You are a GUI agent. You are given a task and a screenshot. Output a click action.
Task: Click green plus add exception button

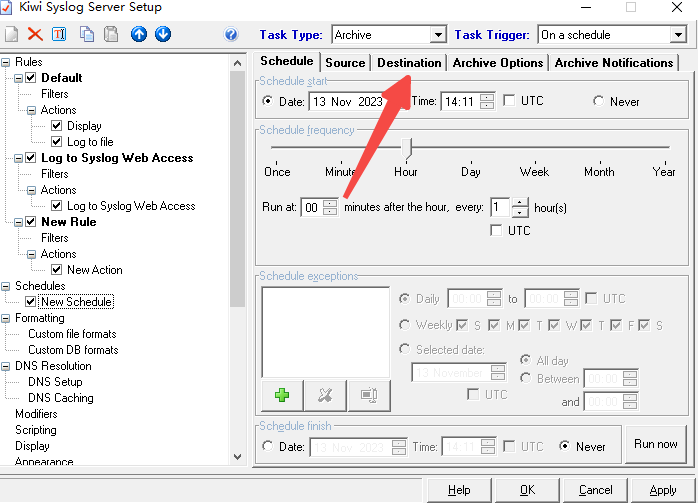click(282, 395)
